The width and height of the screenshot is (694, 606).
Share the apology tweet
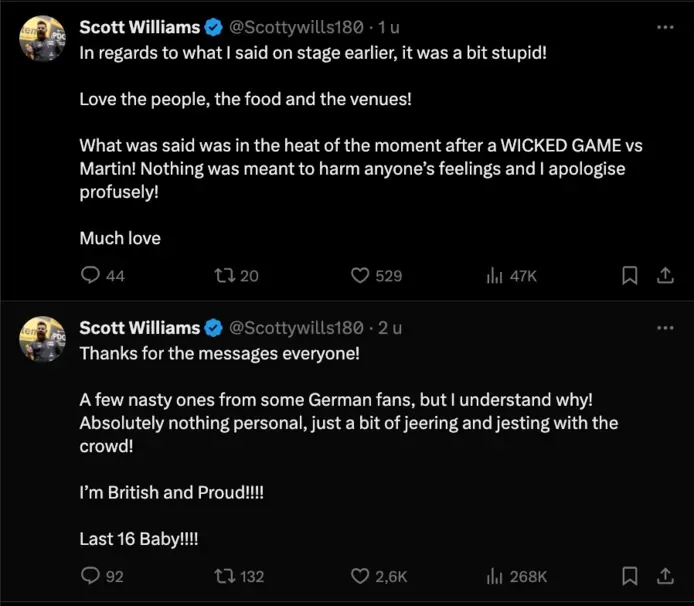pyautogui.click(x=664, y=275)
